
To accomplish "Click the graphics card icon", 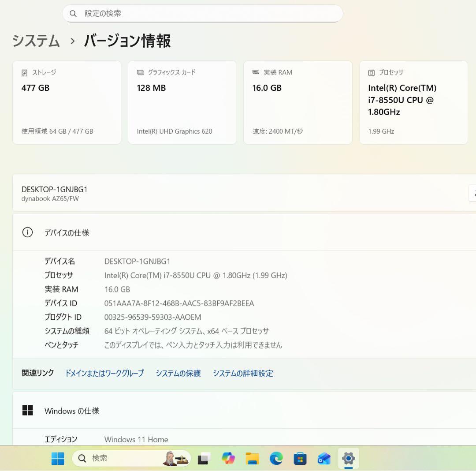I will click(140, 73).
